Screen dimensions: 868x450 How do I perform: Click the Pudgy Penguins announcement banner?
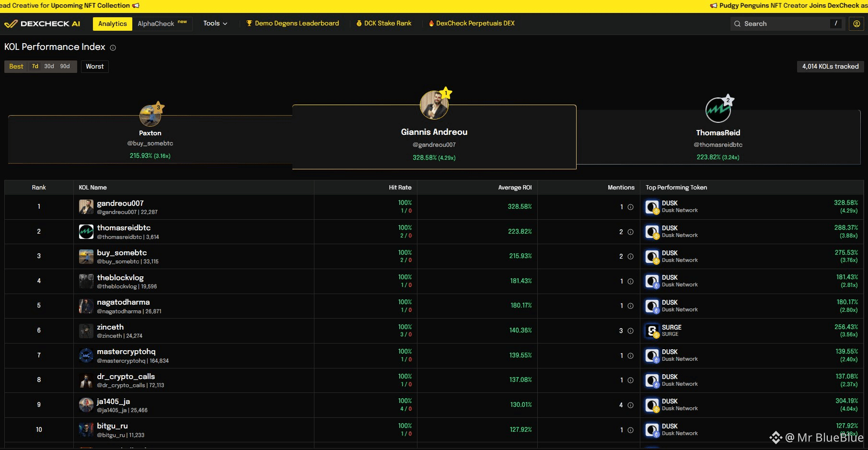pyautogui.click(x=788, y=6)
